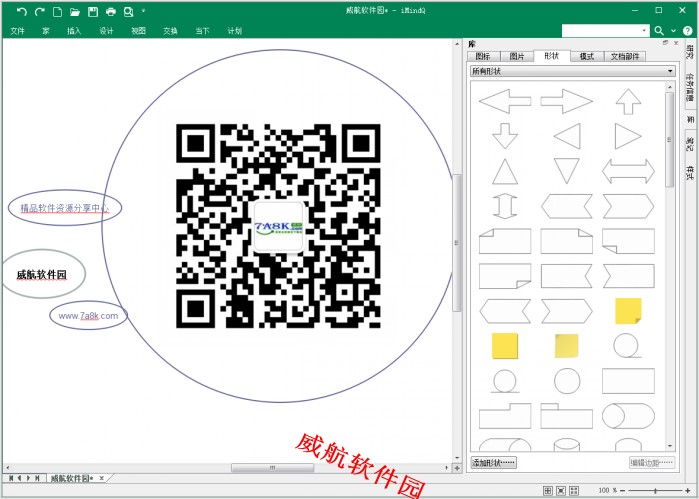Create a new document with the blank page icon
This screenshot has width=699, height=499.
(58, 12)
